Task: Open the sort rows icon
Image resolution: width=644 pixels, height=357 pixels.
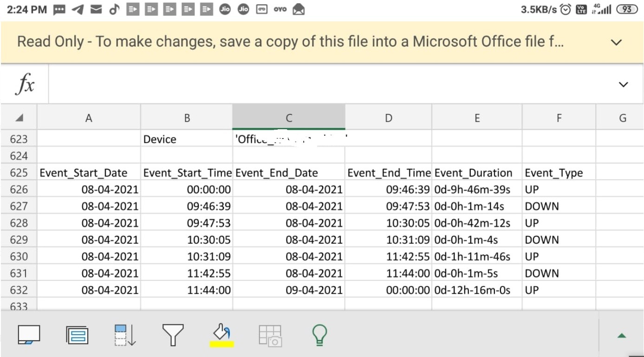Action: coord(124,335)
